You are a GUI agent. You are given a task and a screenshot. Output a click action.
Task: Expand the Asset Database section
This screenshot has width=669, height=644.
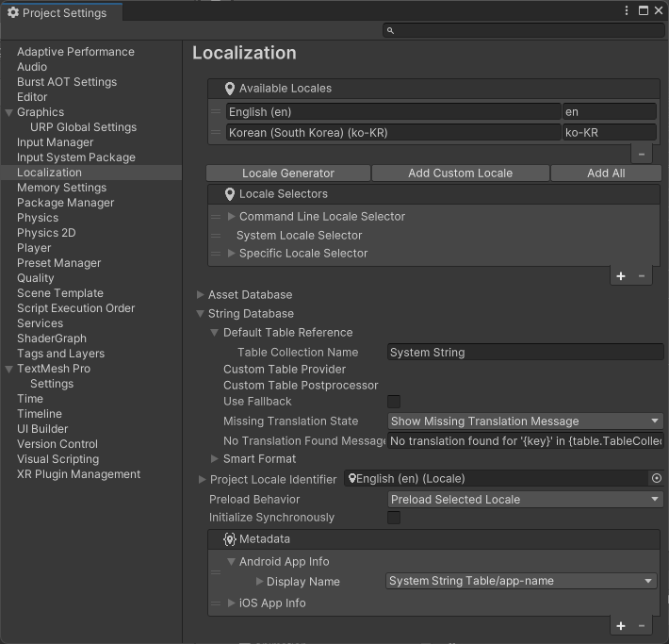coord(200,295)
